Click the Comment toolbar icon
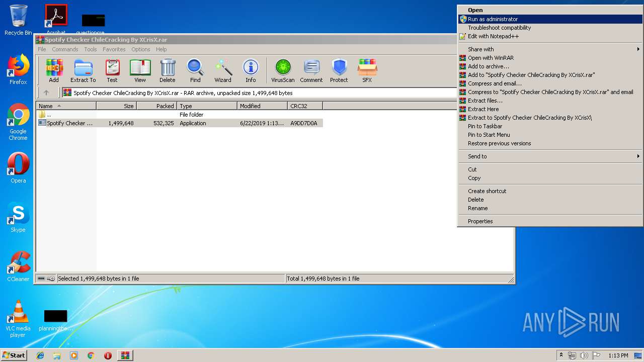644x362 pixels. pos(311,70)
